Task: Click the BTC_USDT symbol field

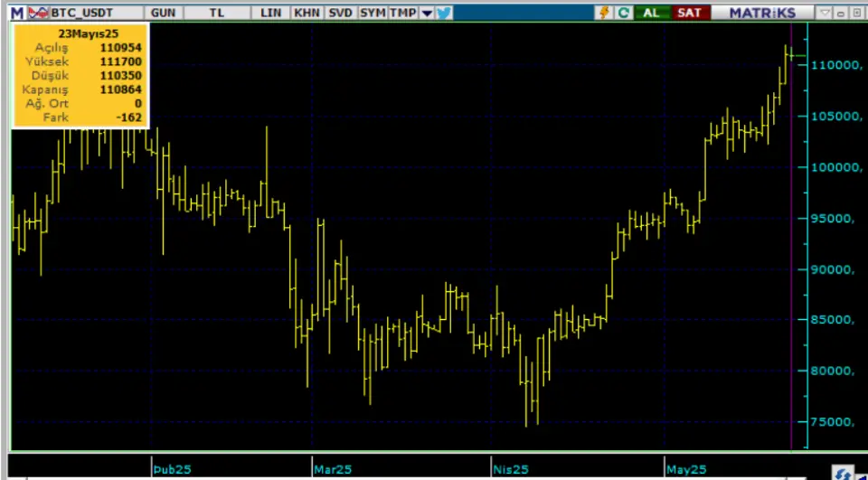Action: (95, 13)
